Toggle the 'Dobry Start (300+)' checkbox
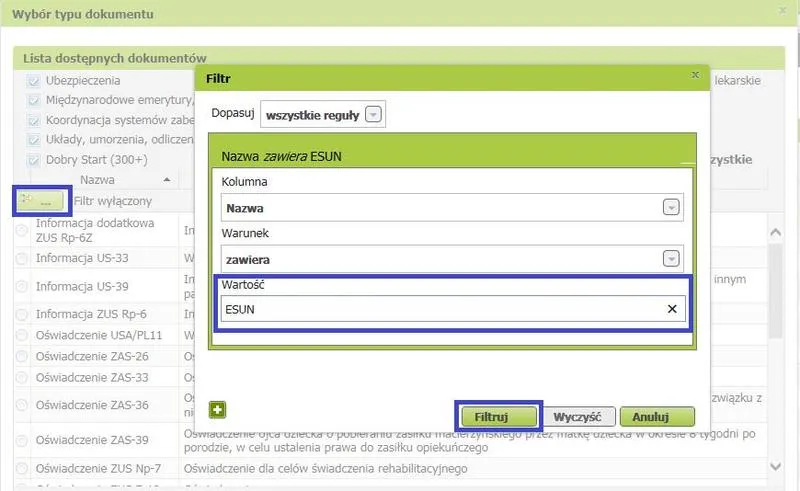 pyautogui.click(x=34, y=160)
